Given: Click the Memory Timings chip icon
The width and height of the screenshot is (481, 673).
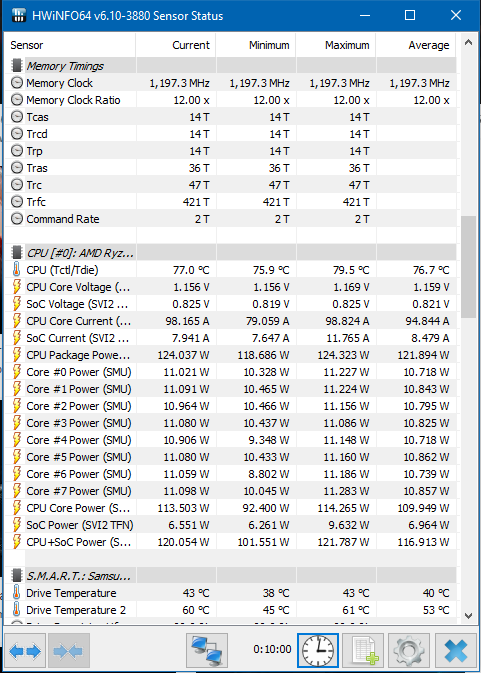Looking at the screenshot, I should [x=17, y=66].
